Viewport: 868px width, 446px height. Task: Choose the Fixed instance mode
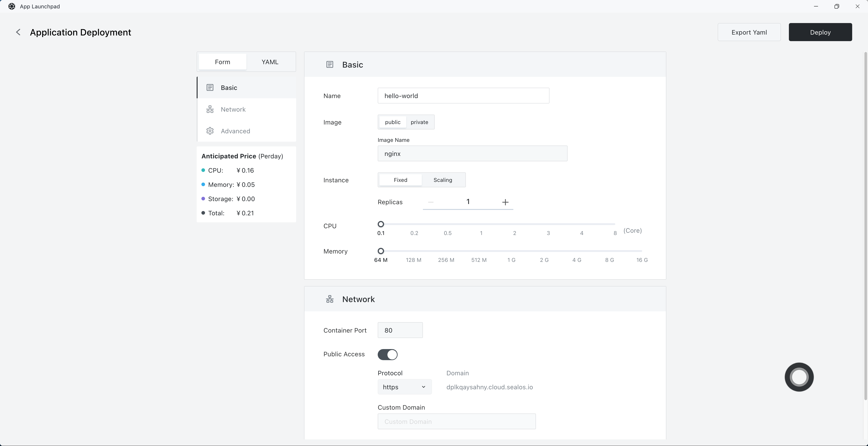coord(400,180)
